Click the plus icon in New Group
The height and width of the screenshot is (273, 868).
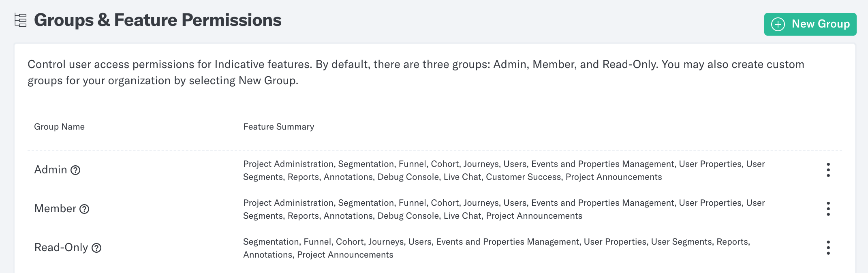coord(778,24)
